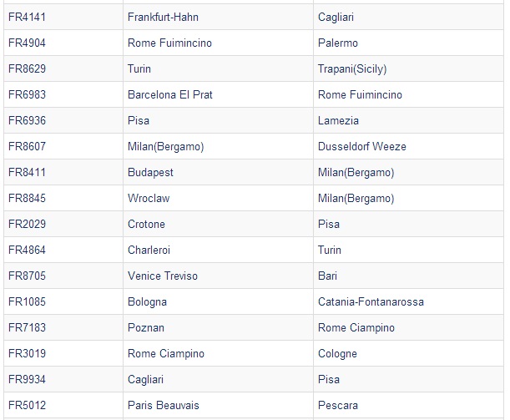Select Venice Treviso origin cell
This screenshot has height=420, width=510.
[218, 276]
